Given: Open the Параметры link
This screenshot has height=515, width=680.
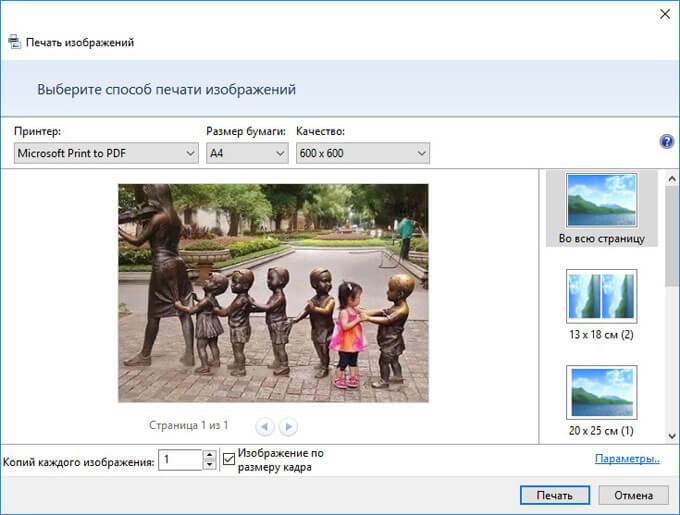Looking at the screenshot, I should [627, 459].
